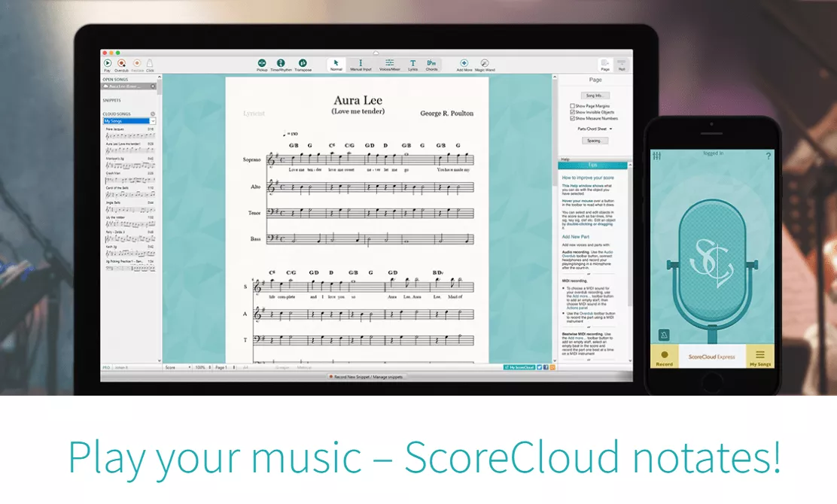Screen dimensions: 837x504
Task: Click the Spacing button
Action: [x=595, y=141]
